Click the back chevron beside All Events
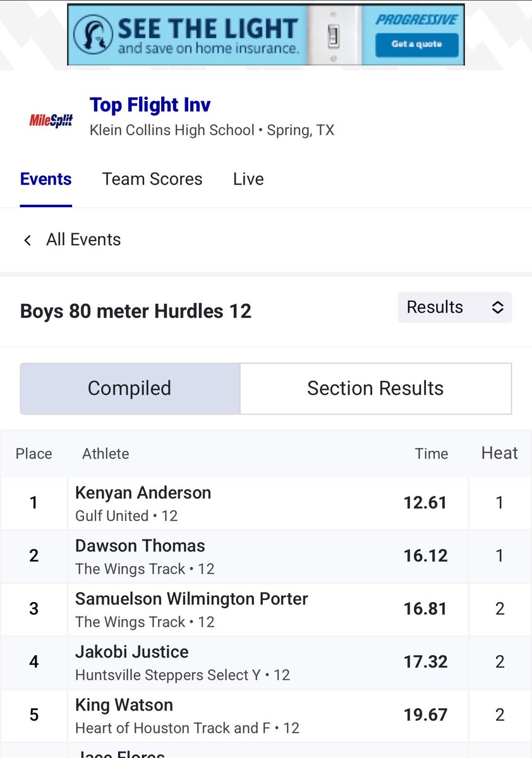Screen dimensions: 532x758 (27, 240)
